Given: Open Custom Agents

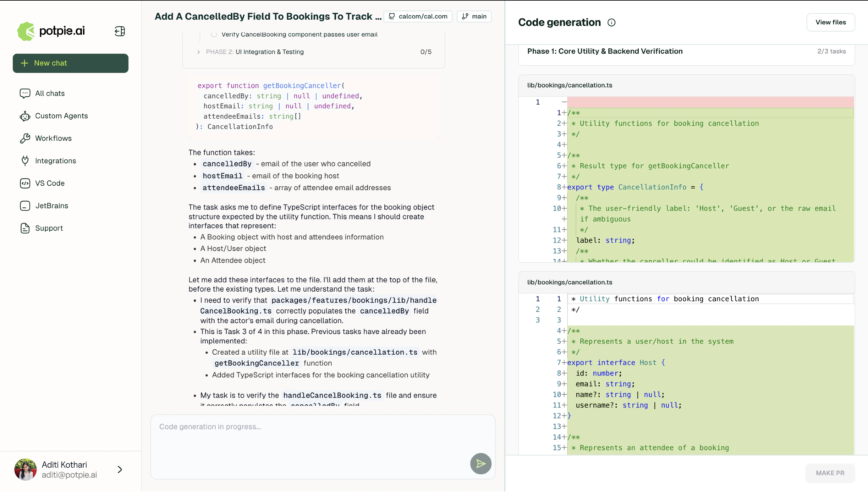Looking at the screenshot, I should click(x=61, y=116).
